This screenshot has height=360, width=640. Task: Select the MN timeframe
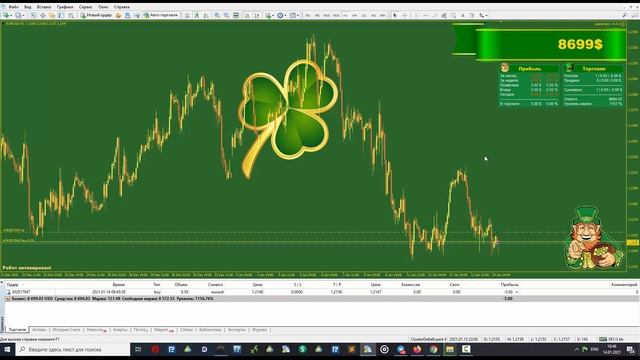383,15
